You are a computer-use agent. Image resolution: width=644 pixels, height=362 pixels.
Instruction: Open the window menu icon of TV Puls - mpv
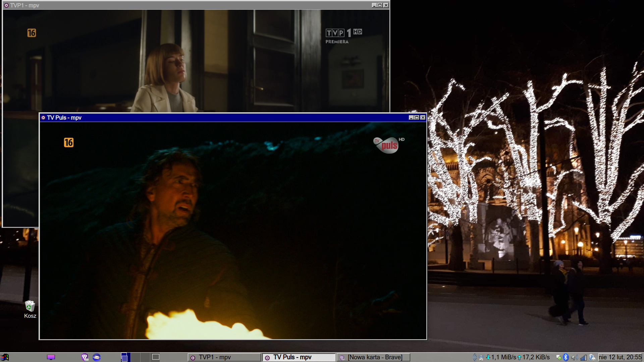pos(43,118)
